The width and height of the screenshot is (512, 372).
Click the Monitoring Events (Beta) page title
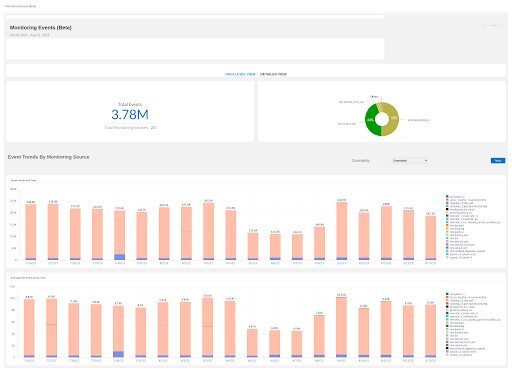(x=41, y=28)
